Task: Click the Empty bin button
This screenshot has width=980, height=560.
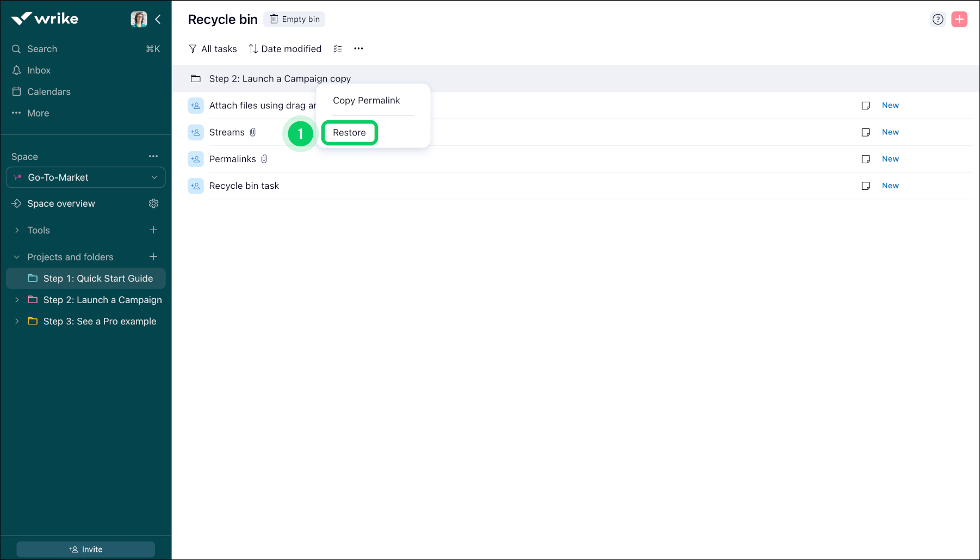Action: coord(294,19)
